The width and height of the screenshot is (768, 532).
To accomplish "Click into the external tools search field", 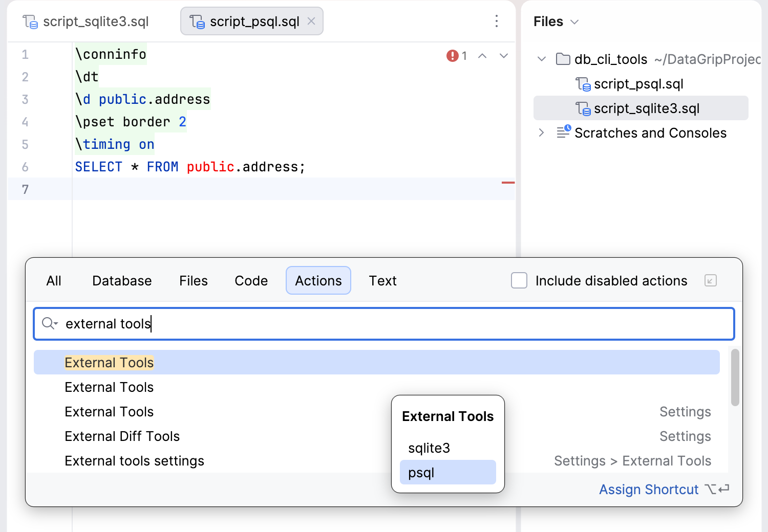I will click(384, 324).
